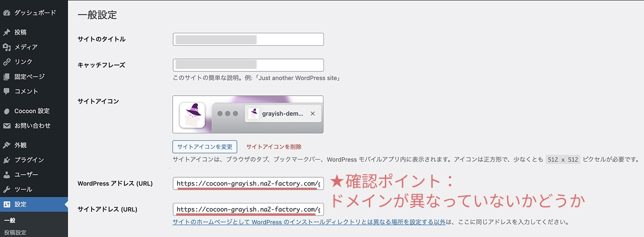Click the chain link icon beside リンク
Viewport: 644px width, 237px height.
pos(7,62)
